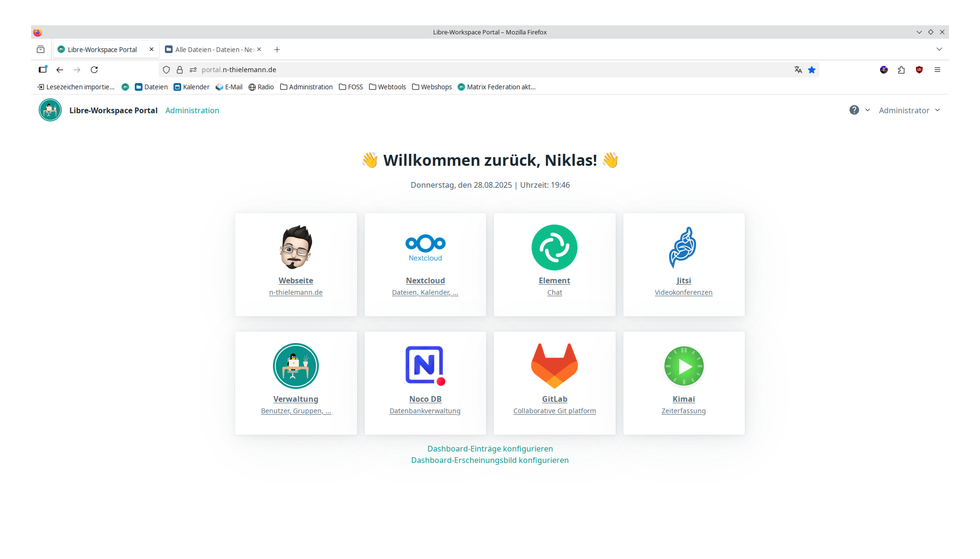Viewport: 980px width, 559px height.
Task: Click the page translation icon
Action: 798,70
